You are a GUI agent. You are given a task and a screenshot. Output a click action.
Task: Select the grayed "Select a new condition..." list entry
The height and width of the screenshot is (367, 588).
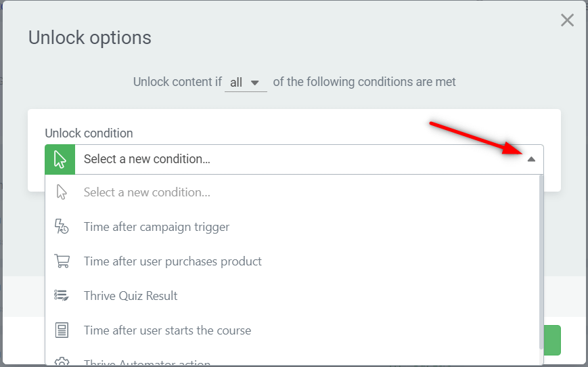[x=147, y=192]
